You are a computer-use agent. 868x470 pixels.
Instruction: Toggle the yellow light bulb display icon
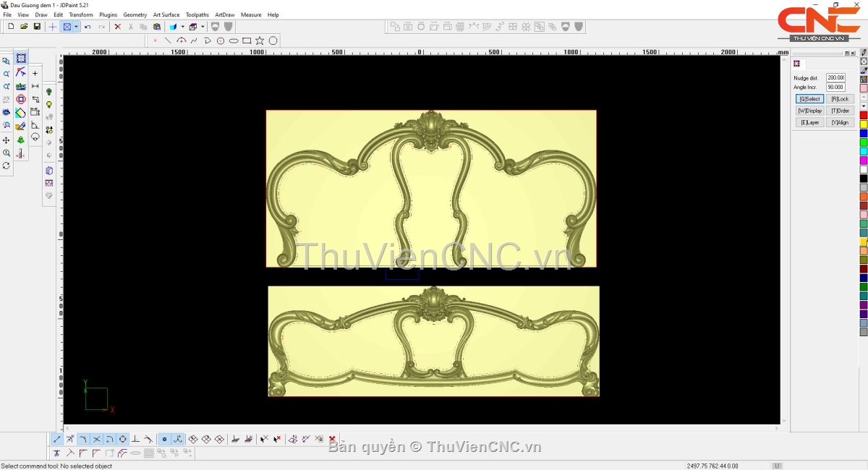click(49, 105)
